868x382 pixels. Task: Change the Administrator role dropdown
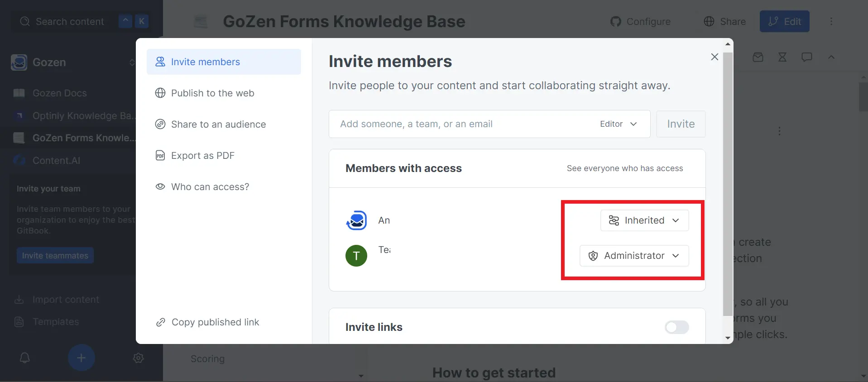pyautogui.click(x=634, y=255)
